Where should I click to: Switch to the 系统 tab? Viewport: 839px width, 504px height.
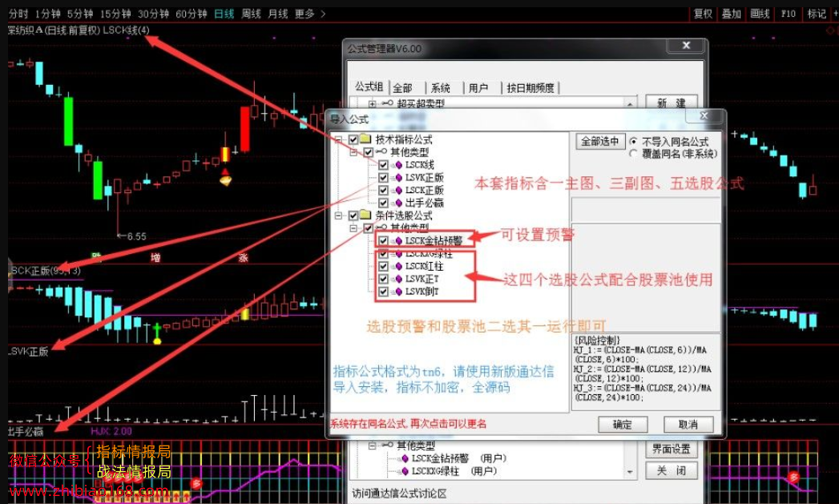(x=441, y=88)
